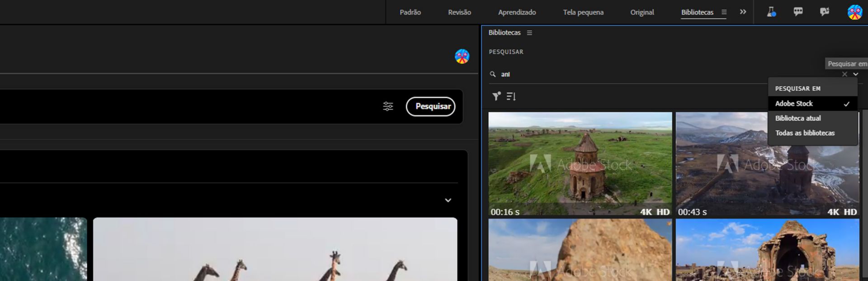
Task: Open the ruined arch Adobe Stock thumbnail
Action: pos(767,250)
